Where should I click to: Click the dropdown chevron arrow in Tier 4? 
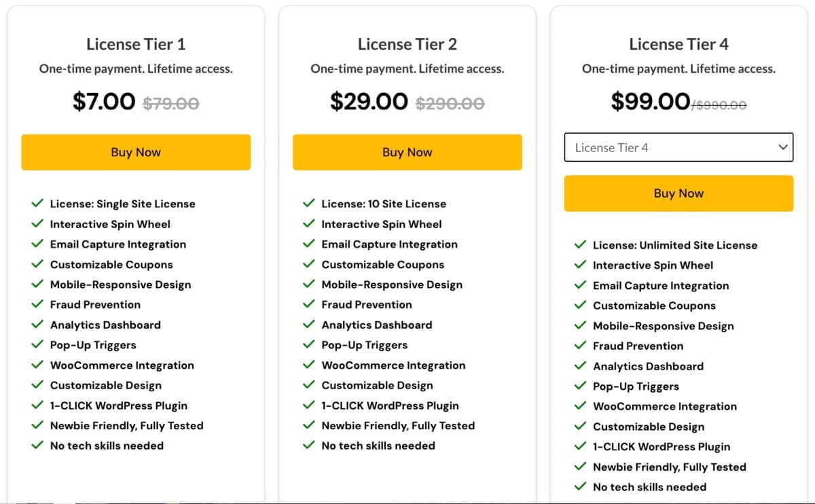(782, 147)
